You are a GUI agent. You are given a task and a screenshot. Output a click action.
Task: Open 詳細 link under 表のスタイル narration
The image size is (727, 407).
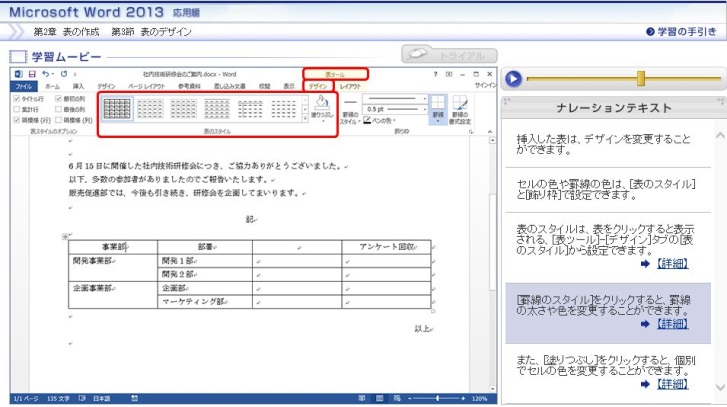[672, 264]
